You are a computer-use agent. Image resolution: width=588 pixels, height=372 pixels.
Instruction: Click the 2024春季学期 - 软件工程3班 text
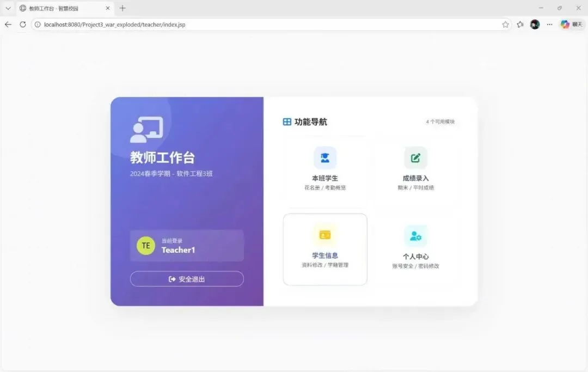[171, 174]
